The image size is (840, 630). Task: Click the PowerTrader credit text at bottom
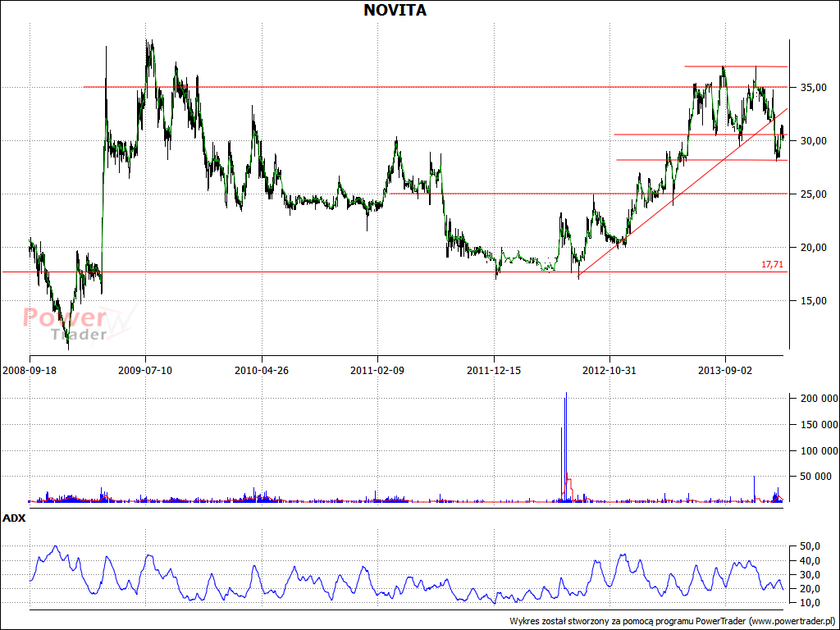673,621
